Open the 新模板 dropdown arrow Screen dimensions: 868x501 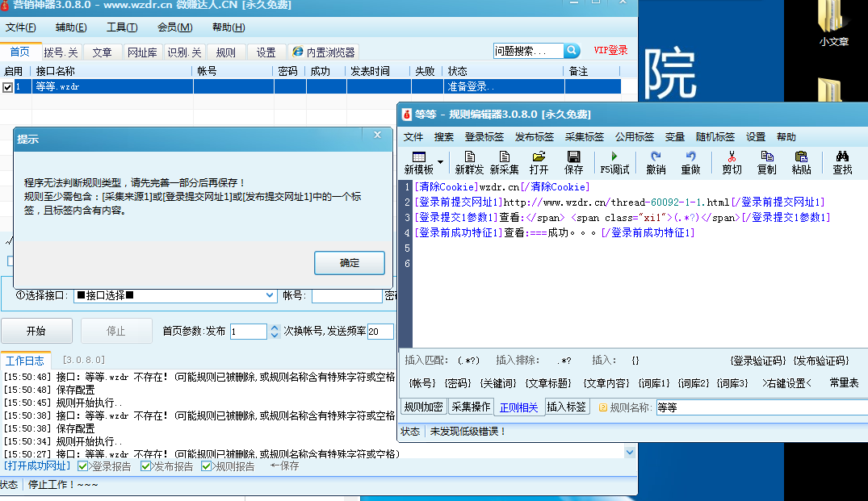(440, 162)
